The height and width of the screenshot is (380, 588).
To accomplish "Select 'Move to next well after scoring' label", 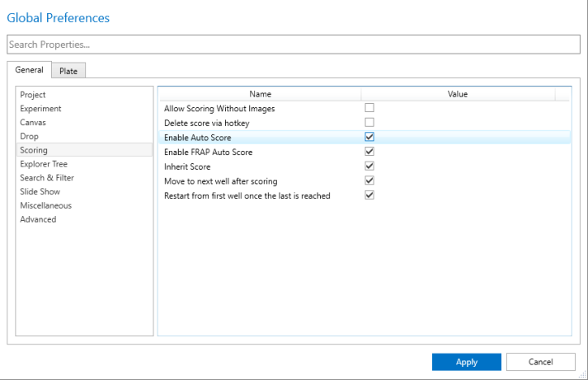I will coord(221,181).
